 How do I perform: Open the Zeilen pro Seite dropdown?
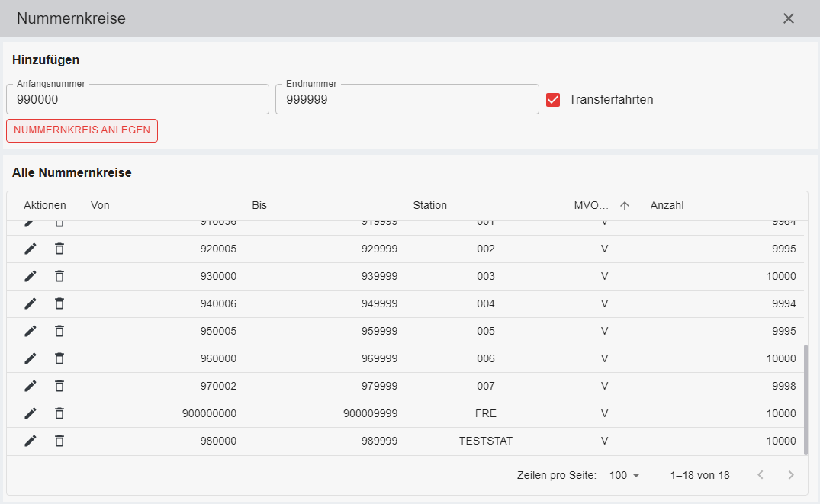625,475
